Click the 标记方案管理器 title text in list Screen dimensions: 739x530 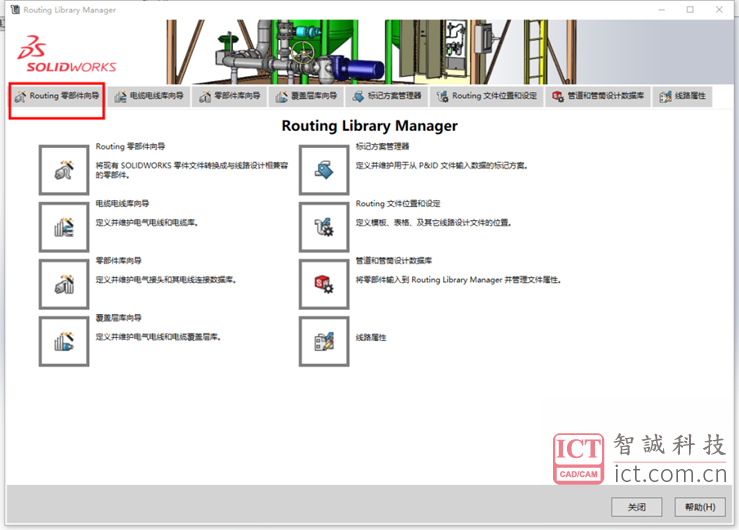382,147
